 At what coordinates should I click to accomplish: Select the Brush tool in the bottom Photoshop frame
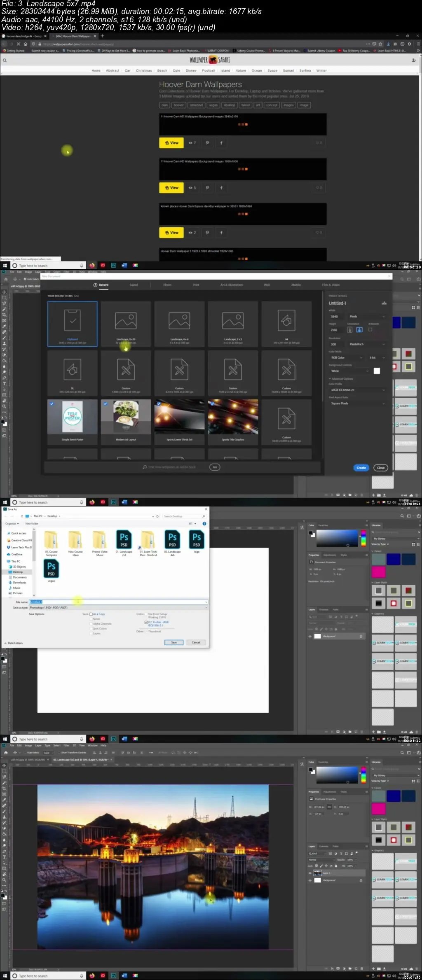click(4, 812)
